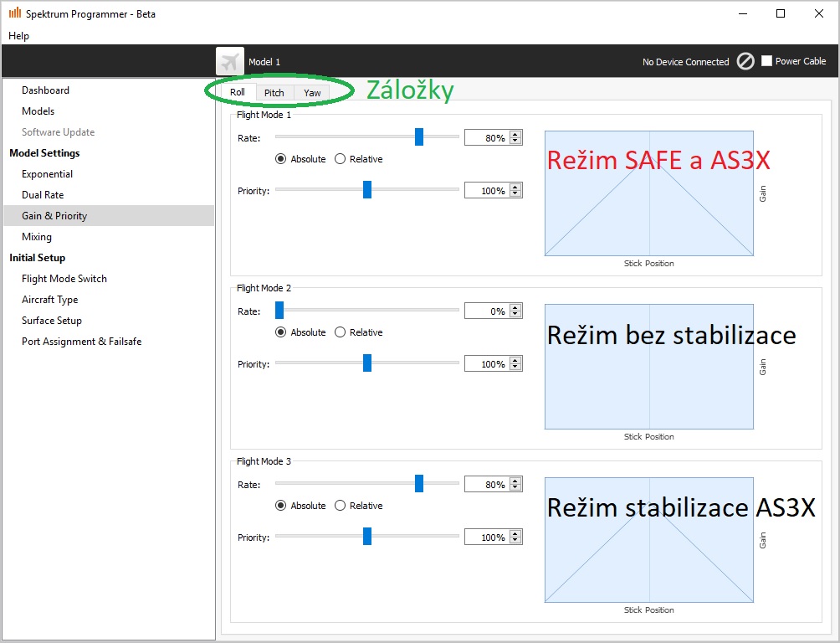Go to Flight Mode Switch setup
This screenshot has width=840, height=643.
pos(64,279)
